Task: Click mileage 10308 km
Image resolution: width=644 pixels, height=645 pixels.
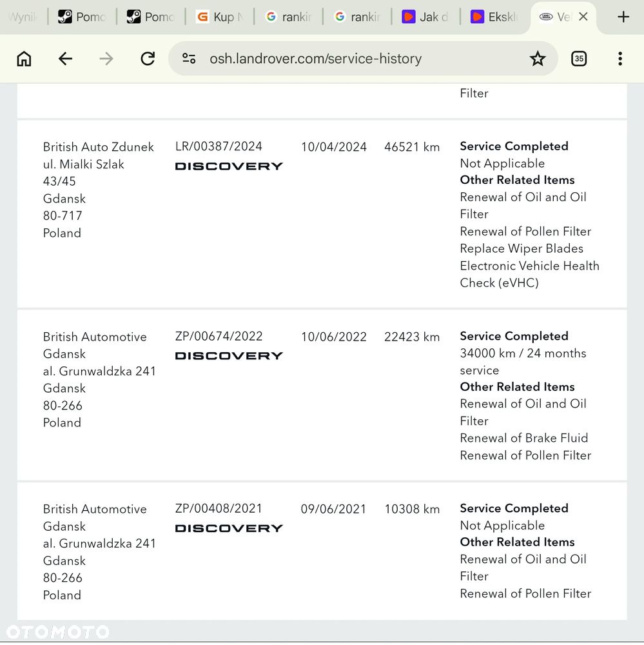Action: (412, 509)
